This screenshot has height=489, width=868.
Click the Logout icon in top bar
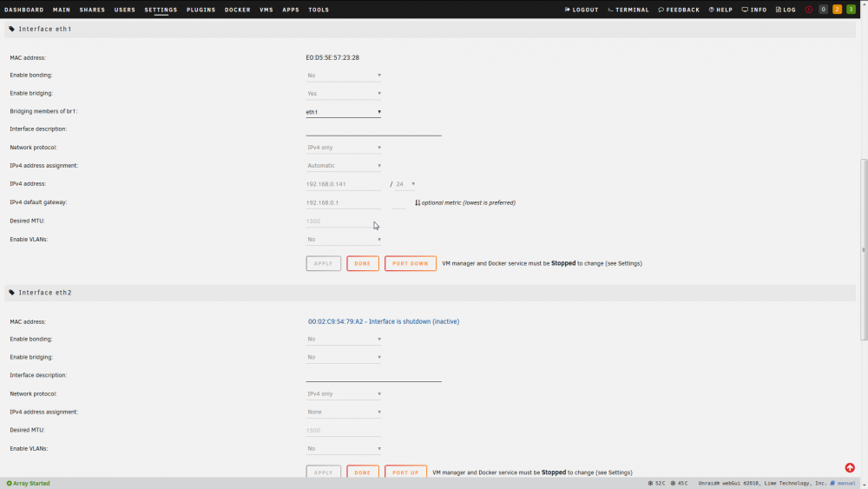click(568, 10)
